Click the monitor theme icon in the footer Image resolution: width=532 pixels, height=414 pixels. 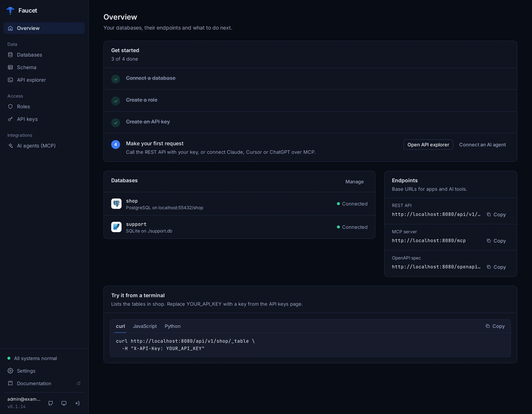(64, 403)
